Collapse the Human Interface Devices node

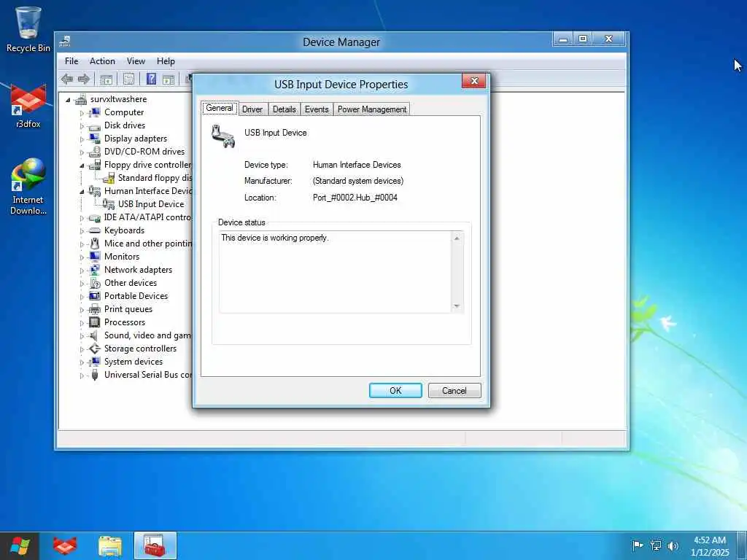pyautogui.click(x=82, y=192)
